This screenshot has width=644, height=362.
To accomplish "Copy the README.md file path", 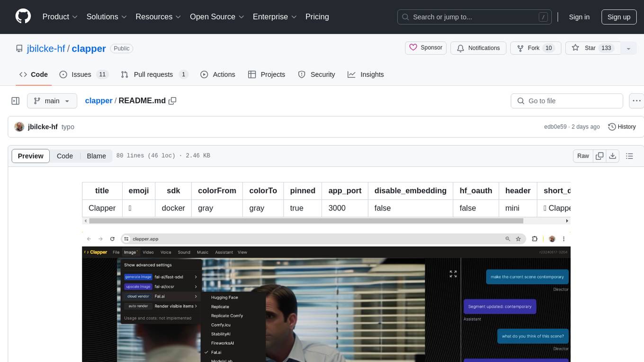I will (172, 100).
